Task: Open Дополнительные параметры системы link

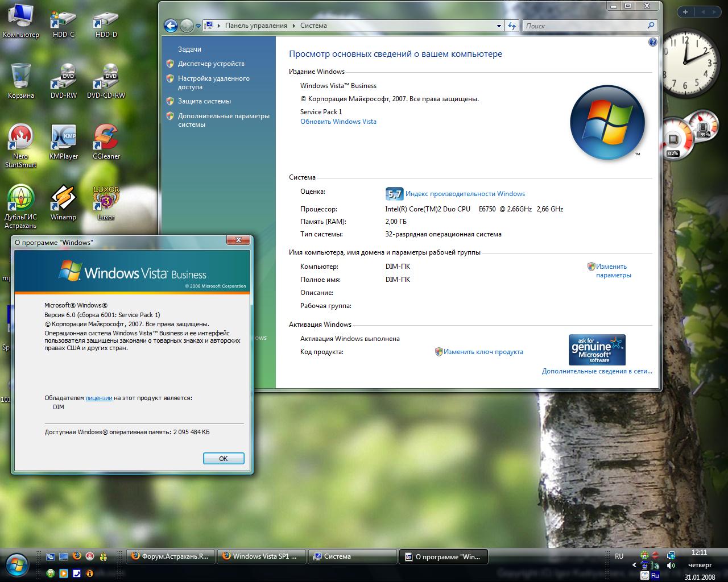Action: pos(224,120)
